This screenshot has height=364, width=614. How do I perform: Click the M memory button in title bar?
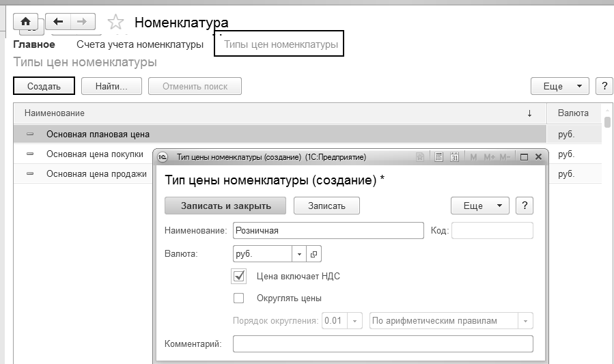473,157
